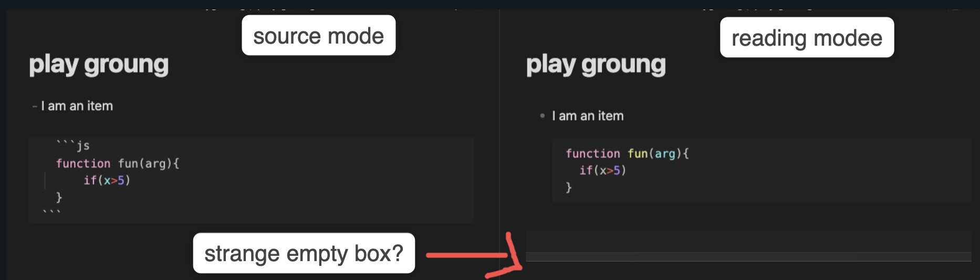Screen dimensions: 980x280
Task: Place cursor on "I am an item" in source pane
Action: coord(77,106)
